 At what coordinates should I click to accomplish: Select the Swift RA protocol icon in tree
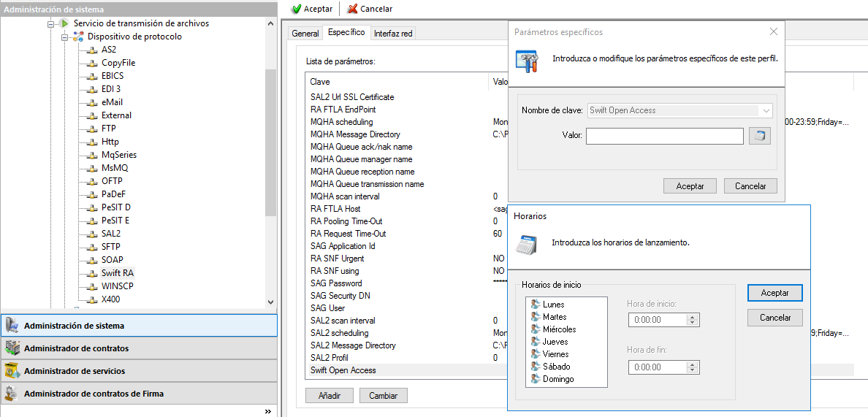click(x=92, y=273)
